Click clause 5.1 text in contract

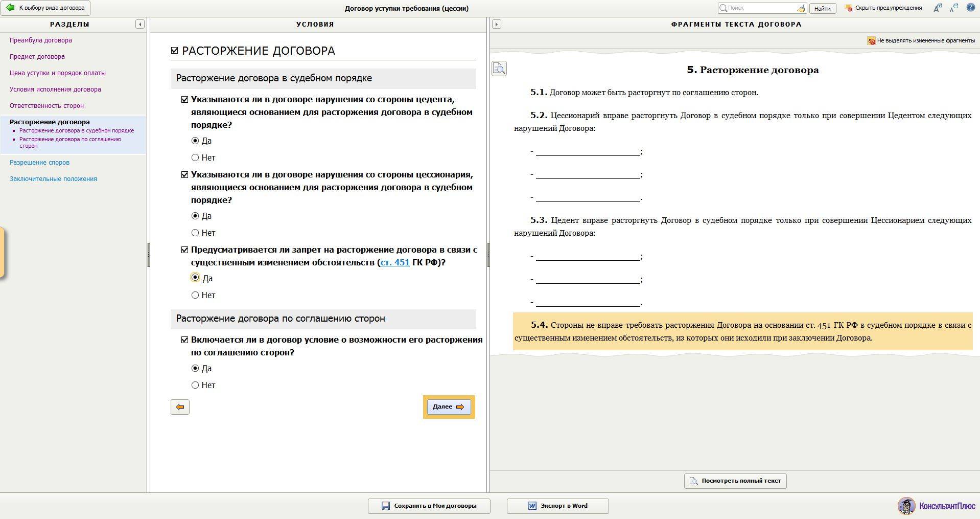tap(644, 93)
